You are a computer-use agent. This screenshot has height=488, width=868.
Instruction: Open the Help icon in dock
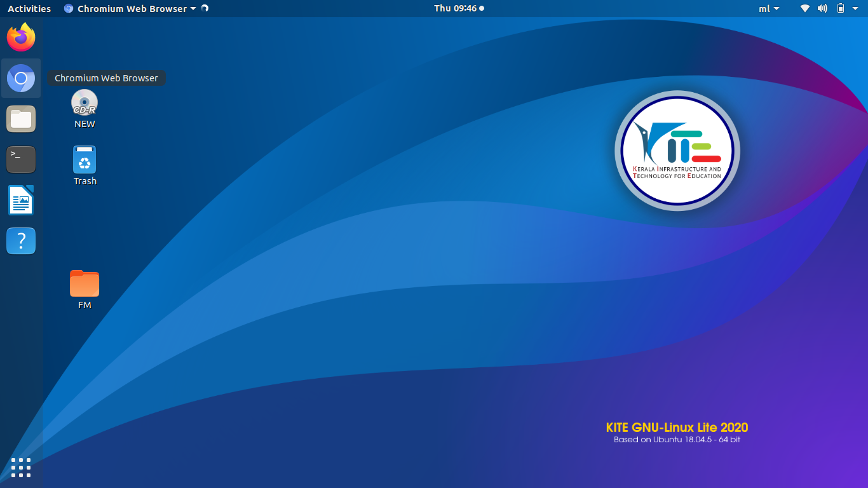(x=21, y=241)
